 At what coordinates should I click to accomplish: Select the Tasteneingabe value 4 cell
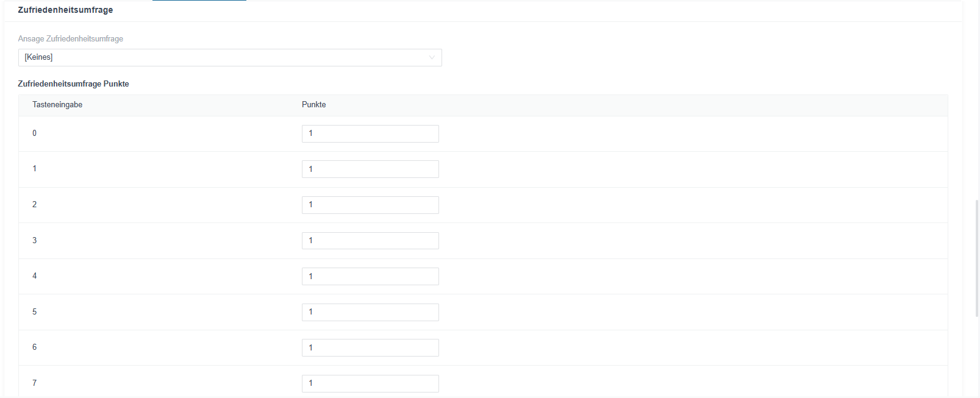coord(35,276)
